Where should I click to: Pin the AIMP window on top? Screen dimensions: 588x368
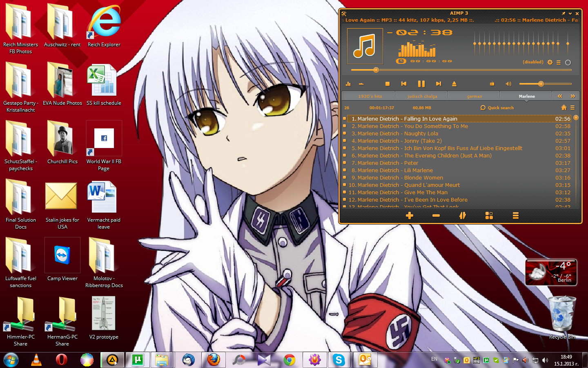(563, 13)
